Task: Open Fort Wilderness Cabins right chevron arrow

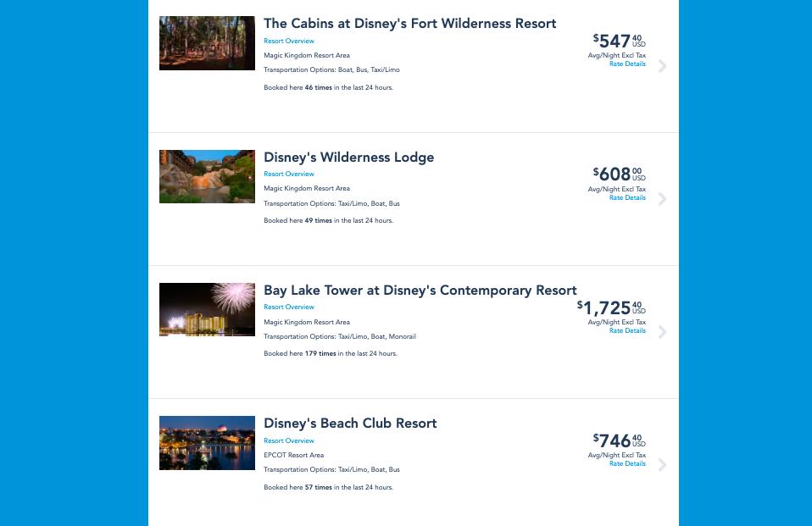Action: pos(662,66)
